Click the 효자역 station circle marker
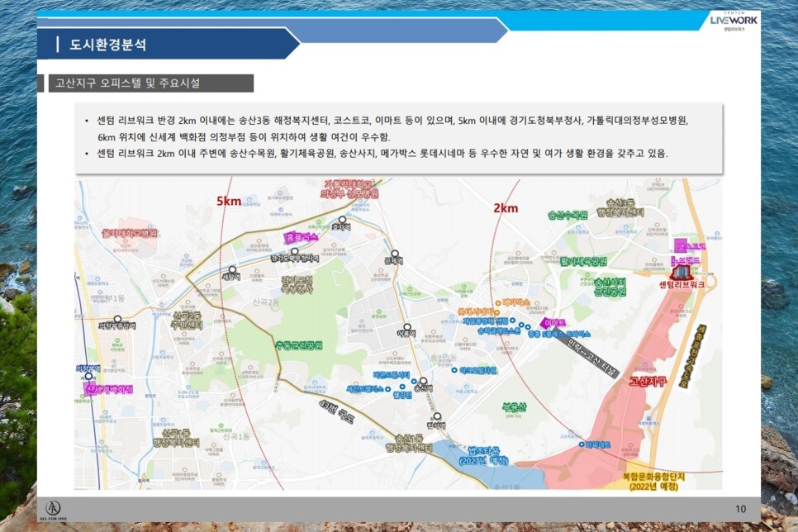 click(x=343, y=220)
